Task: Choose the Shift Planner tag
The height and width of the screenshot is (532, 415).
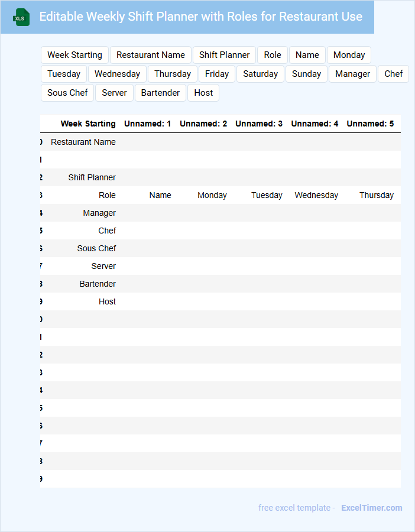Action: (224, 55)
